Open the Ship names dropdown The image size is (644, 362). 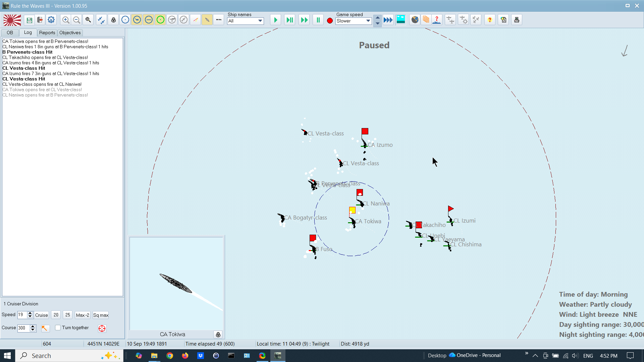click(246, 21)
